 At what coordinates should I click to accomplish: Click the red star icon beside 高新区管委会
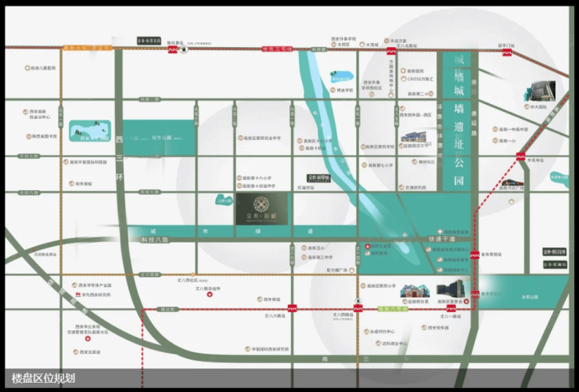click(x=466, y=301)
